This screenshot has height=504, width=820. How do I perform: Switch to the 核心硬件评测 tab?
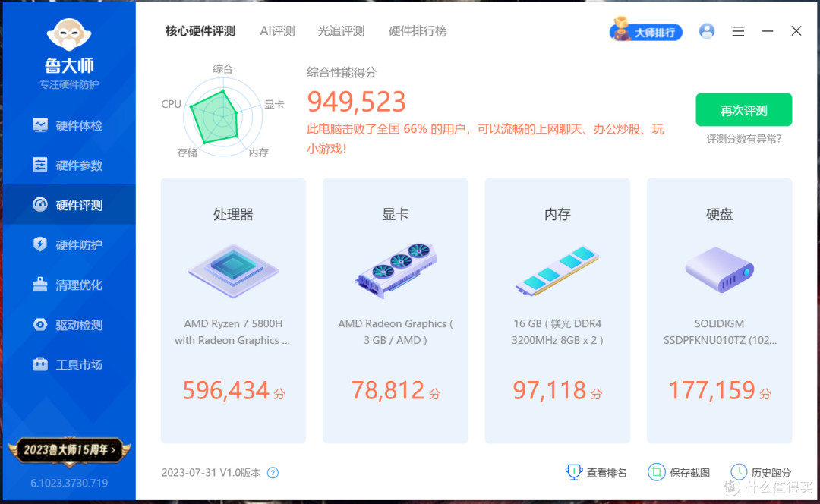tap(200, 31)
